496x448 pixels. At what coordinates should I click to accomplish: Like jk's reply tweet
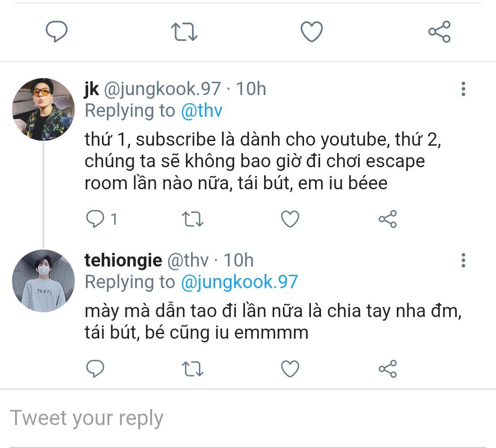(x=290, y=219)
